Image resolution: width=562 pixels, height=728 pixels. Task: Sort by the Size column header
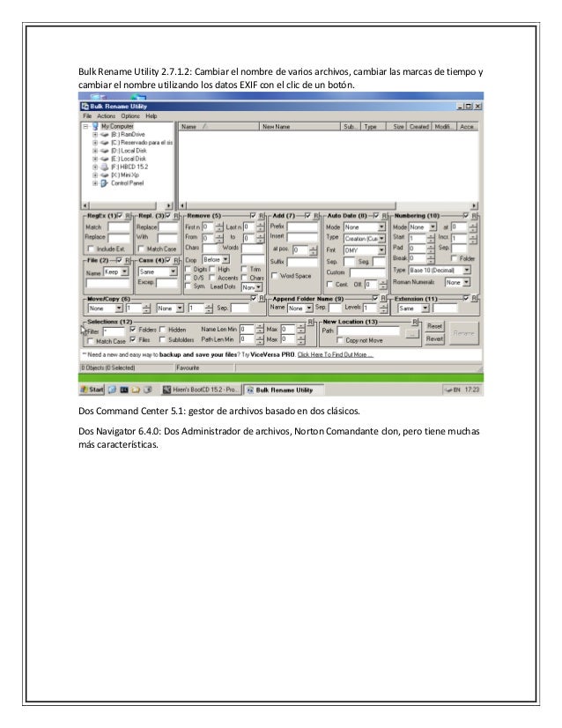click(397, 127)
